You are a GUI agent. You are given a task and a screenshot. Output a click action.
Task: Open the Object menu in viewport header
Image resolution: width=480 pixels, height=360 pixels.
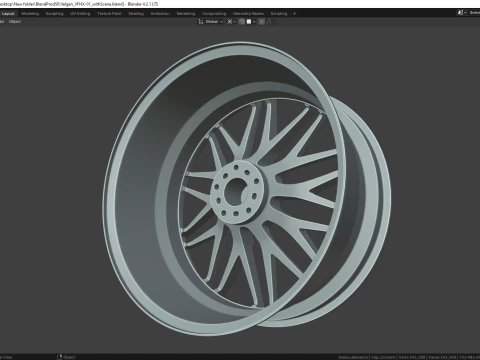coord(15,22)
